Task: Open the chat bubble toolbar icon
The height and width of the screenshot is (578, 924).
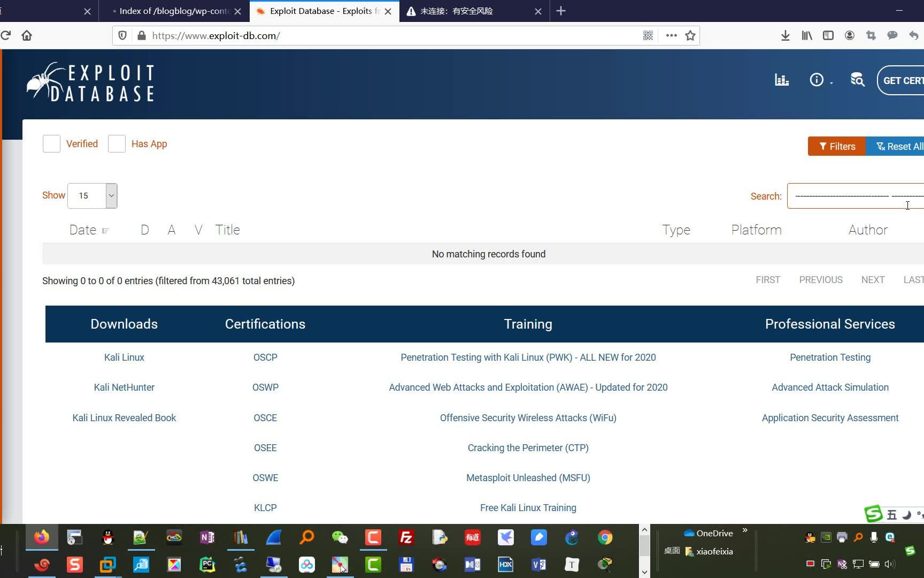Action: [892, 36]
